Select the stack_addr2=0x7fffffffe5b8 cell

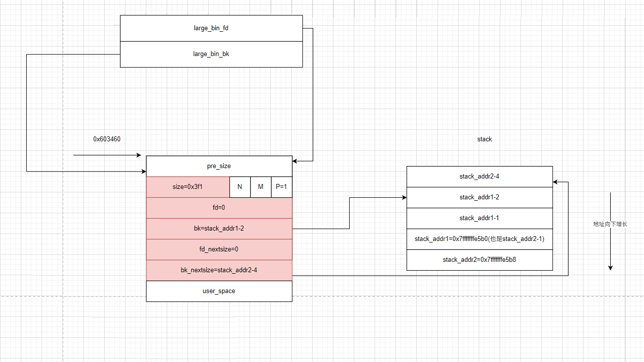click(x=479, y=260)
